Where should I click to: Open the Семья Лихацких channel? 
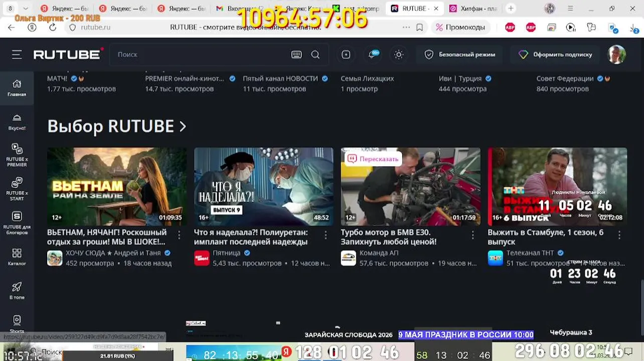(x=367, y=79)
